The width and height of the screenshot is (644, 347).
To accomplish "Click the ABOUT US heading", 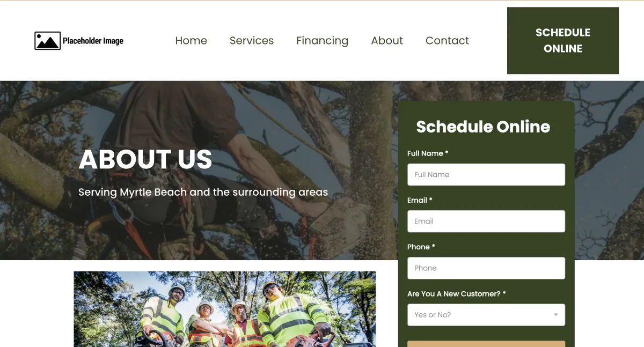I will (145, 159).
